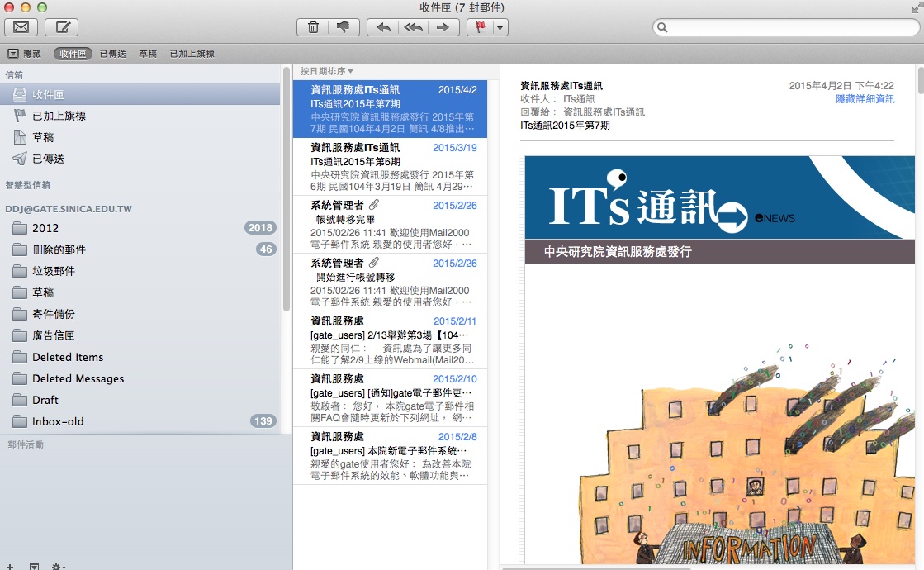This screenshot has width=924, height=570.
Task: Open 草稿 folder under DDJ@GATE.SINICA.EDU.TW
Action: click(x=140, y=292)
